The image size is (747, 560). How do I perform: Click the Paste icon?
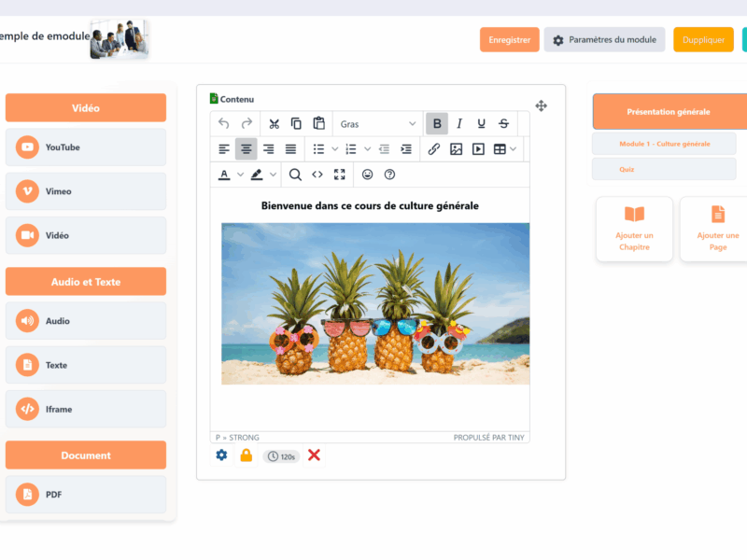[x=318, y=124]
